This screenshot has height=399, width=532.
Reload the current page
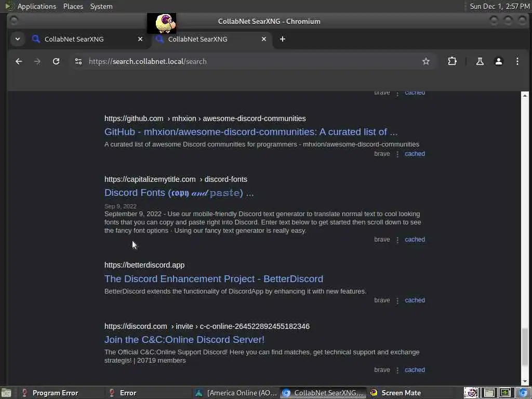(56, 61)
